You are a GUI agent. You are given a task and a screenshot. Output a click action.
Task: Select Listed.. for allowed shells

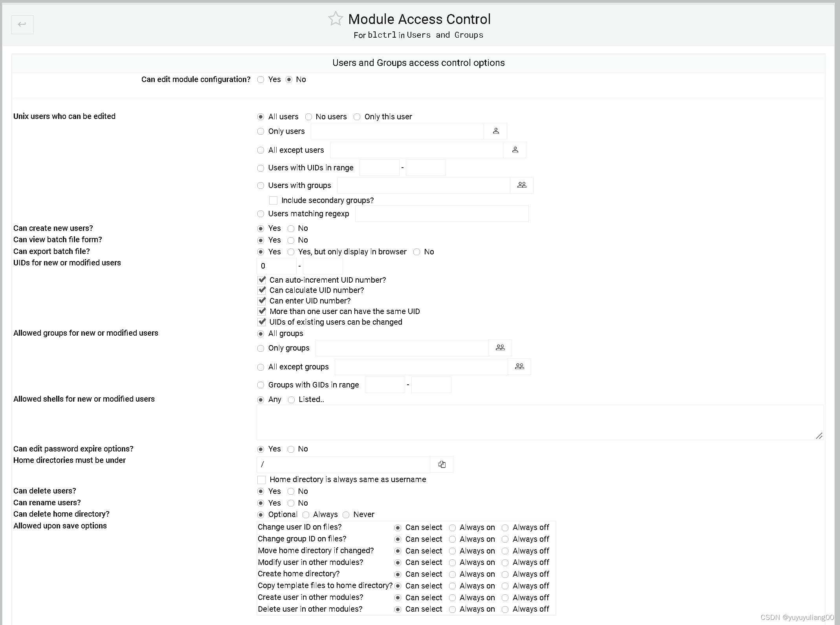pyautogui.click(x=291, y=399)
